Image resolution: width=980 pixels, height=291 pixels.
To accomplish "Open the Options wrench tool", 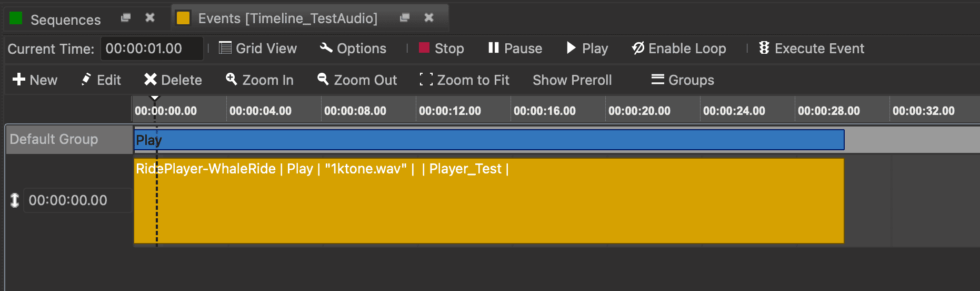I will (x=326, y=48).
